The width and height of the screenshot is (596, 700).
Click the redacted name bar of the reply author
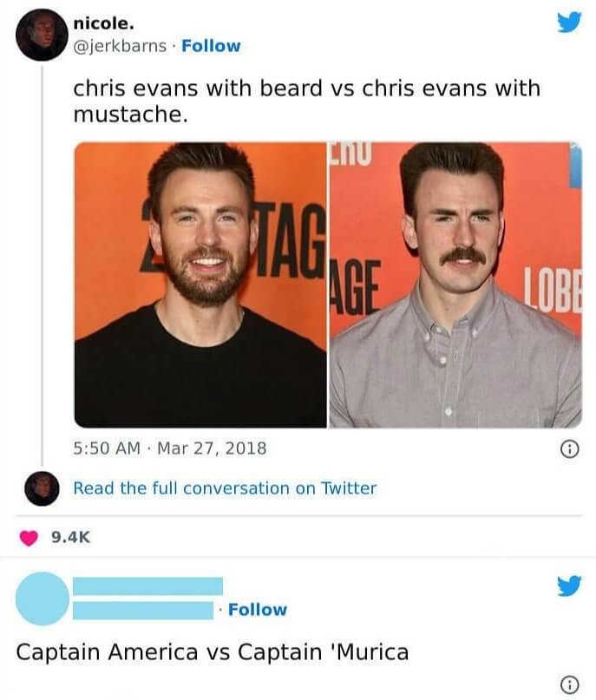click(x=147, y=586)
